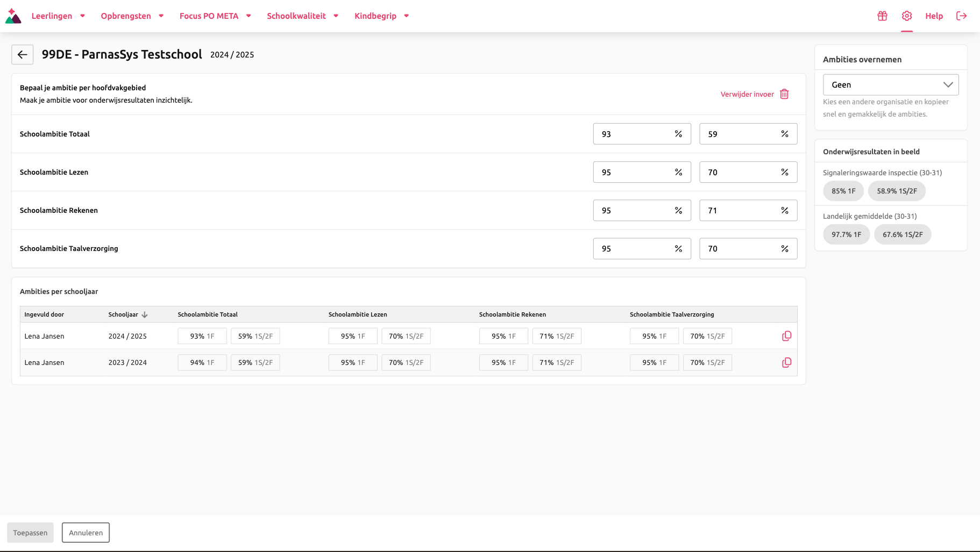Screen dimensions: 980x552
Task: Click the Ingevuld door column header
Action: [x=44, y=314]
